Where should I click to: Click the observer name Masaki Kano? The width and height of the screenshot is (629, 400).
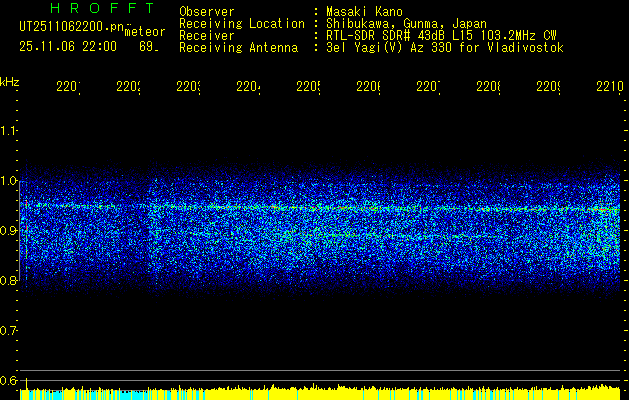(x=364, y=11)
